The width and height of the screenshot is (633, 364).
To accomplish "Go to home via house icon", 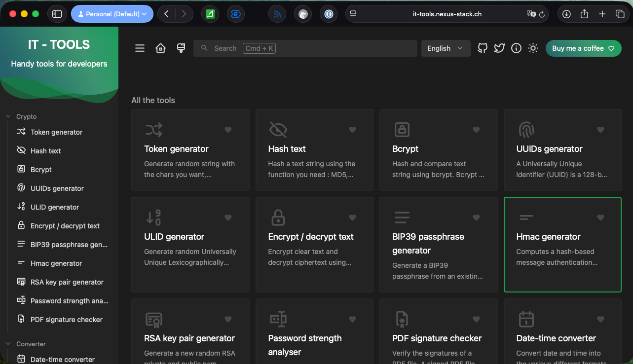I will coord(160,48).
